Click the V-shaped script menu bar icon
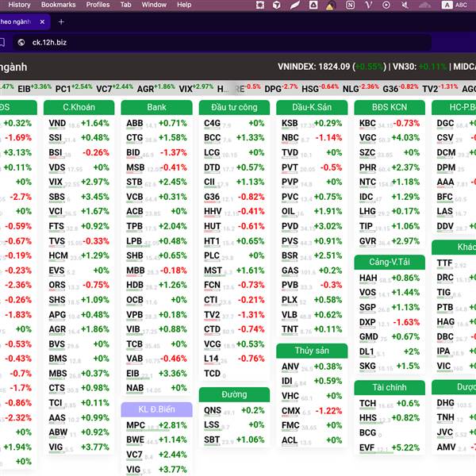 click(x=368, y=5)
